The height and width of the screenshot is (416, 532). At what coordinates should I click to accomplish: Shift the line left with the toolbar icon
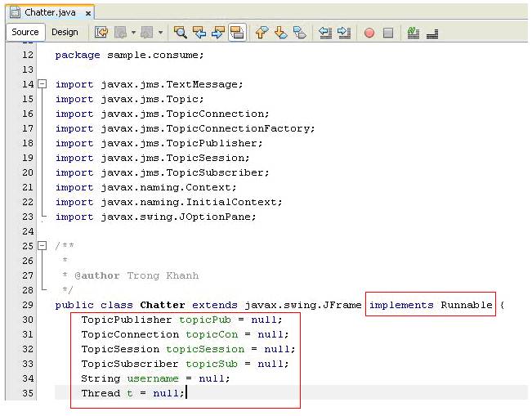point(325,33)
